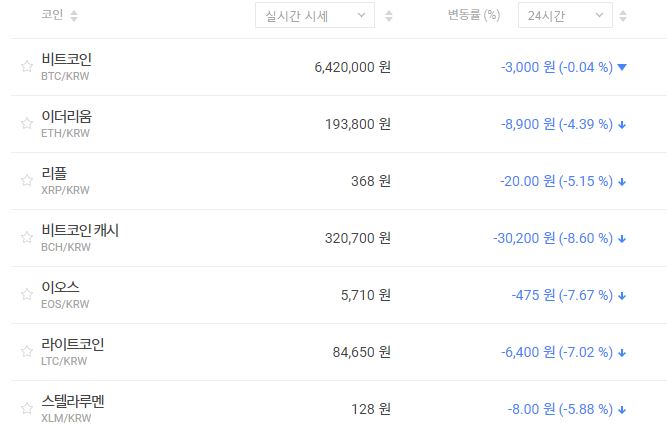Add Bitcoin Cash to favorites
Image resolution: width=667 pixels, height=434 pixels.
tap(27, 238)
